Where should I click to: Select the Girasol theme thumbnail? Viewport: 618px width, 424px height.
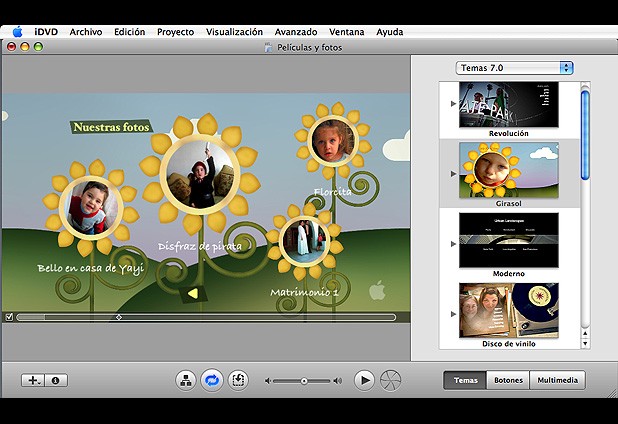click(x=509, y=170)
